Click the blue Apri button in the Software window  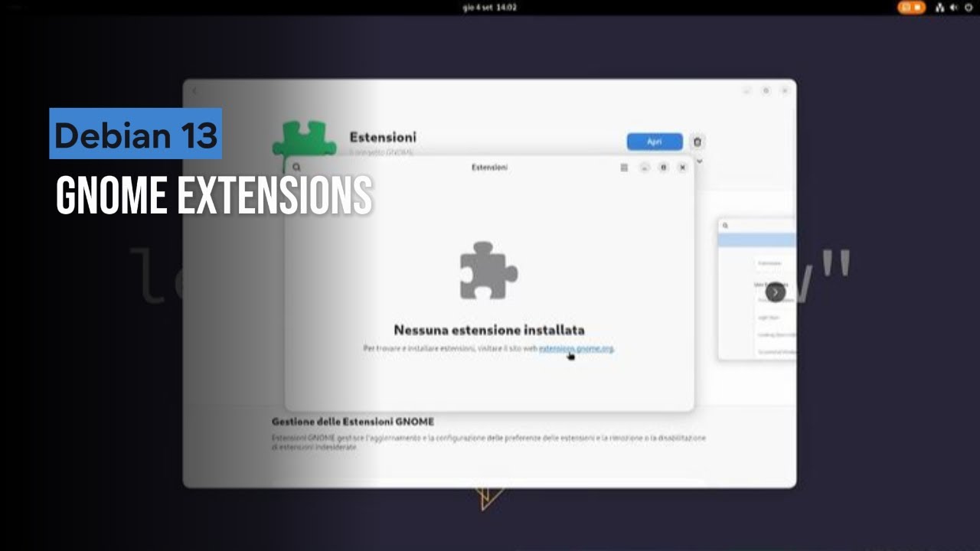point(655,142)
